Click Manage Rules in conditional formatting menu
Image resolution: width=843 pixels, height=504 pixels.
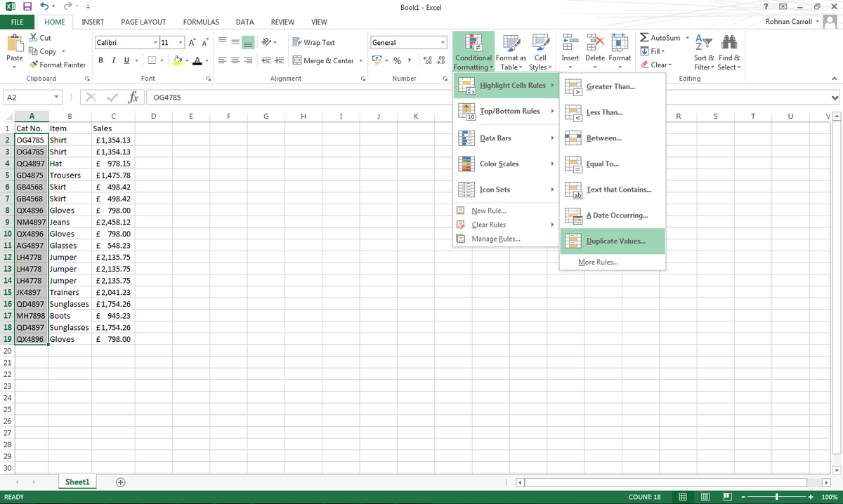click(x=495, y=239)
